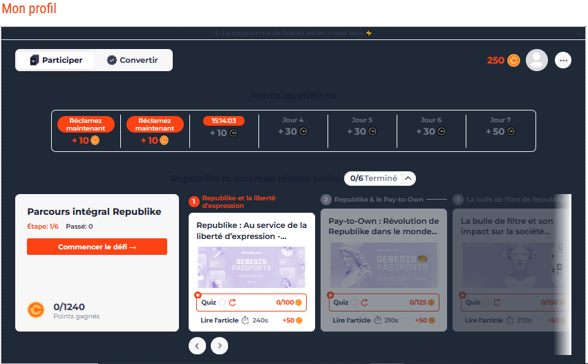Viewport: 588px width, 364px height.
Task: Click the 15:14:03 countdown timer badge
Action: pos(223,121)
